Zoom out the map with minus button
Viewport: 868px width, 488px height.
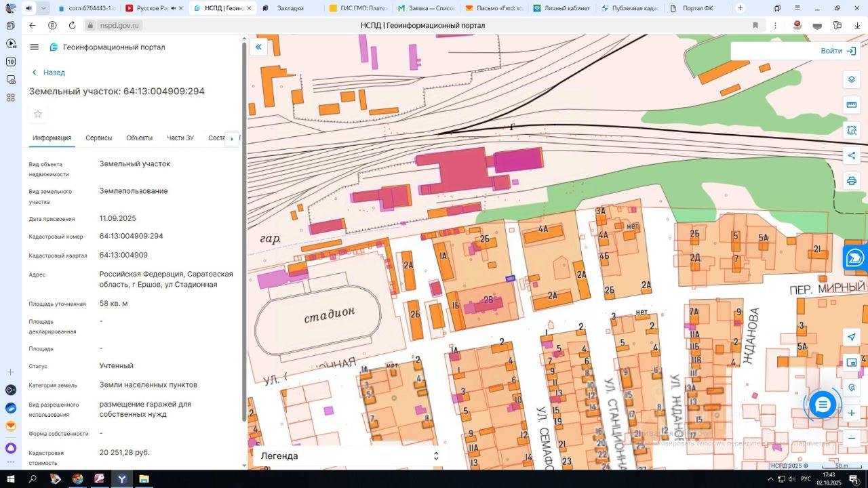coord(852,439)
